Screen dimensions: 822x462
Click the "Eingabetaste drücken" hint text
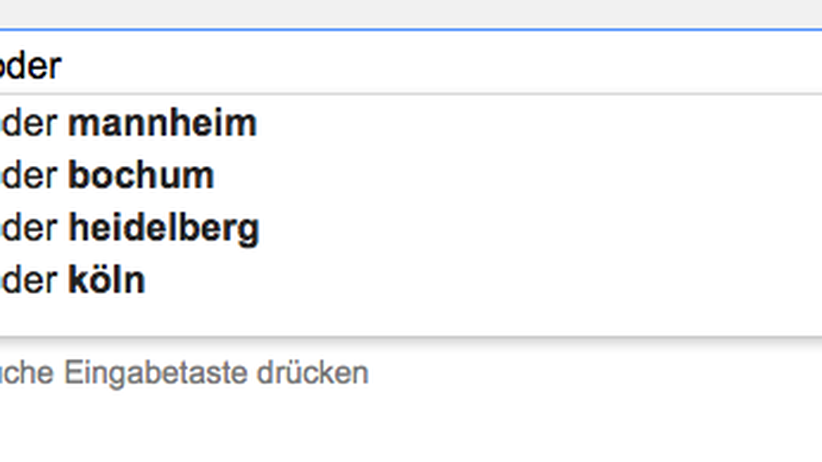point(216,374)
